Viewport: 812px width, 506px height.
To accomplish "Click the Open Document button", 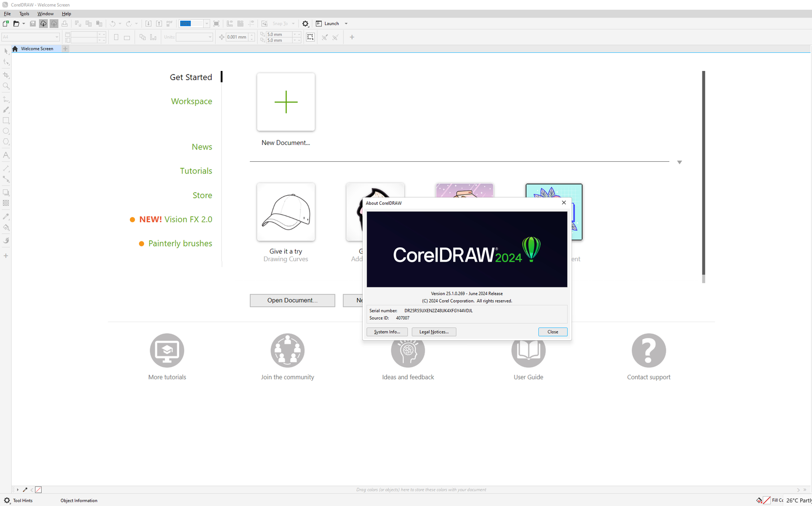I will (292, 301).
